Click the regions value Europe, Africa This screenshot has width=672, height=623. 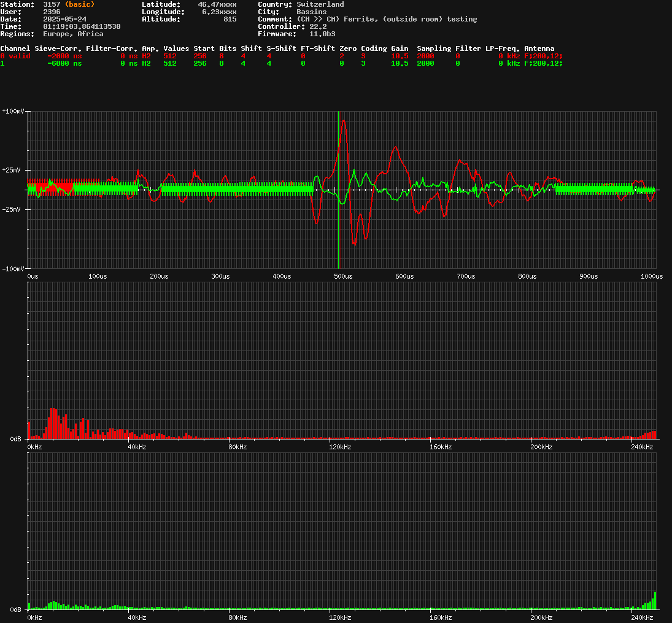[x=73, y=34]
